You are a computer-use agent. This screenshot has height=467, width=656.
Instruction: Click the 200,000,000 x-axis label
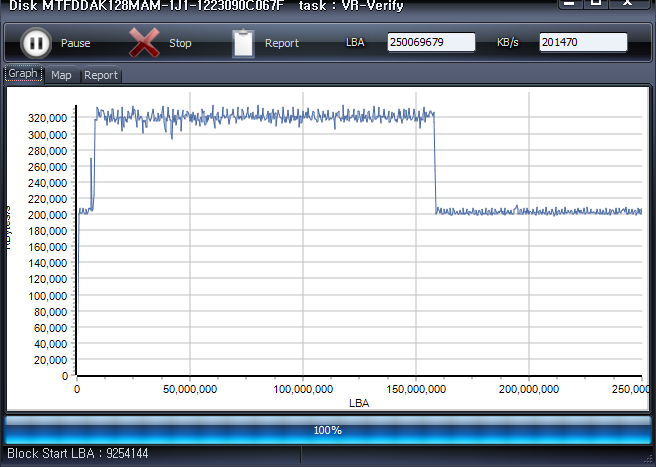coord(529,389)
